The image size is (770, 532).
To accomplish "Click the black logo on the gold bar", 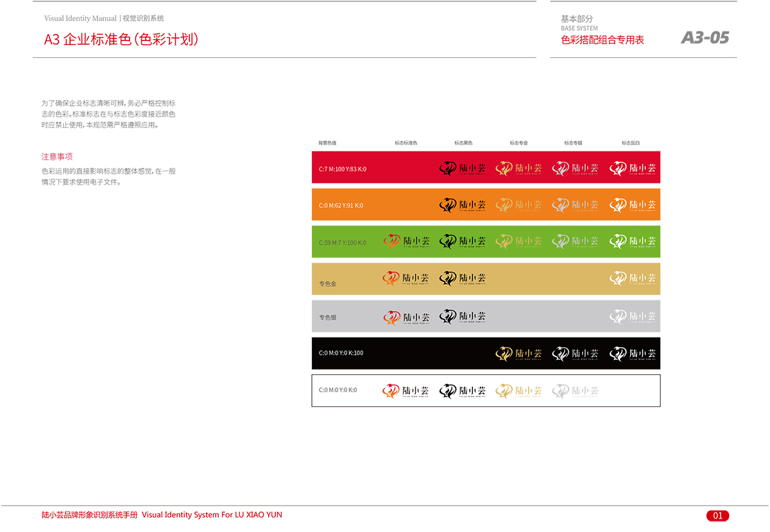I will [x=462, y=279].
